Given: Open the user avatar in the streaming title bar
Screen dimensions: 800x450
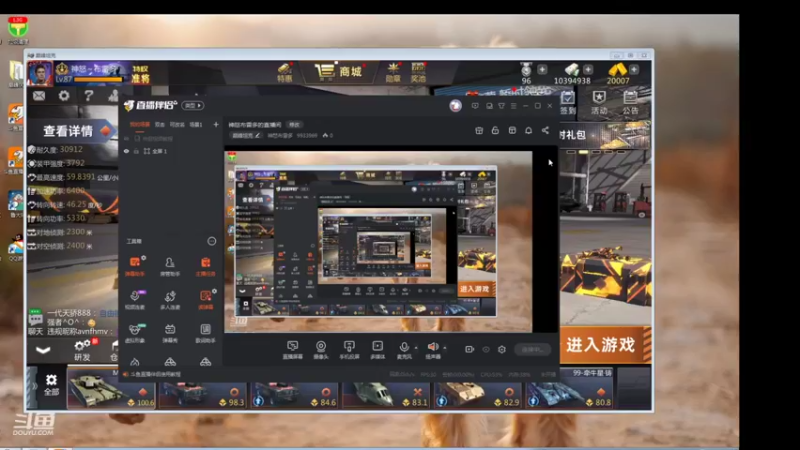Looking at the screenshot, I should [456, 106].
